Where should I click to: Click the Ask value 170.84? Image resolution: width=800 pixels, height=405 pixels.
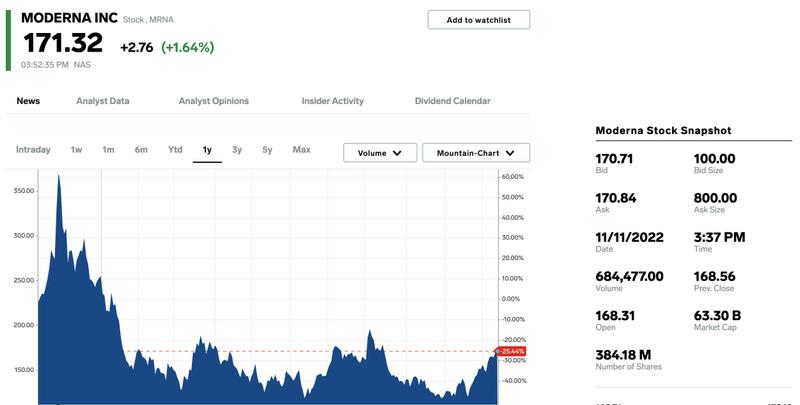click(616, 198)
